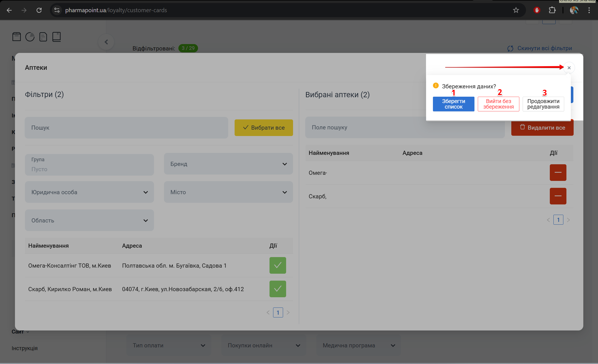Collapse sidebar with the left chevron button
This screenshot has width=598, height=364.
pos(106,42)
